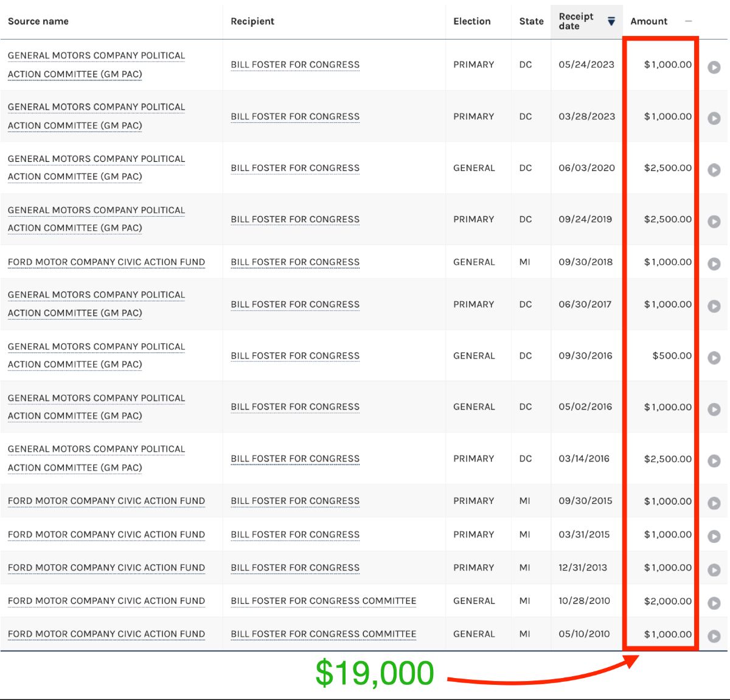
Task: Open Ford Civic Action Fund link dated 10/28/2010
Action: tap(106, 601)
